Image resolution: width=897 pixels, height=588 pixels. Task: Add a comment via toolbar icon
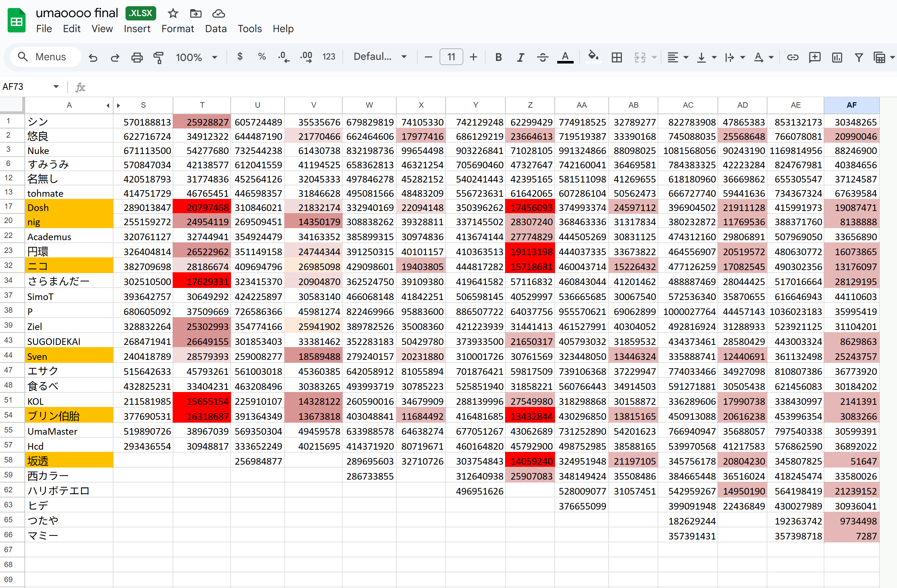[815, 57]
